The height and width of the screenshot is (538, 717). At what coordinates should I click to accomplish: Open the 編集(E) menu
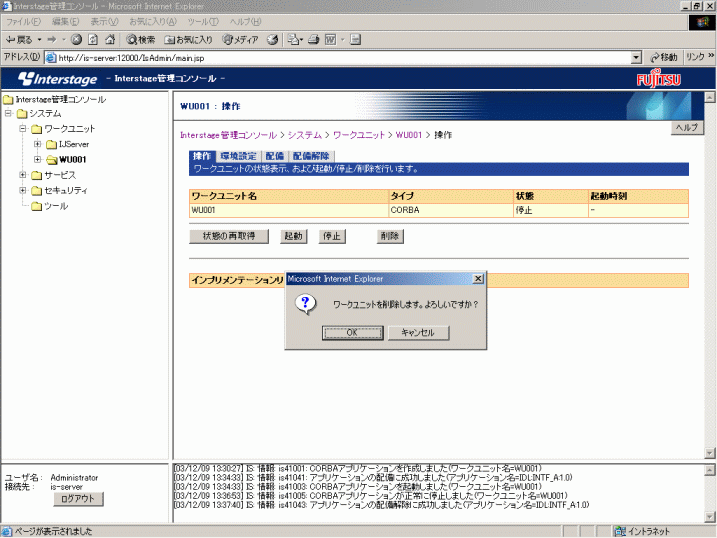[65, 21]
